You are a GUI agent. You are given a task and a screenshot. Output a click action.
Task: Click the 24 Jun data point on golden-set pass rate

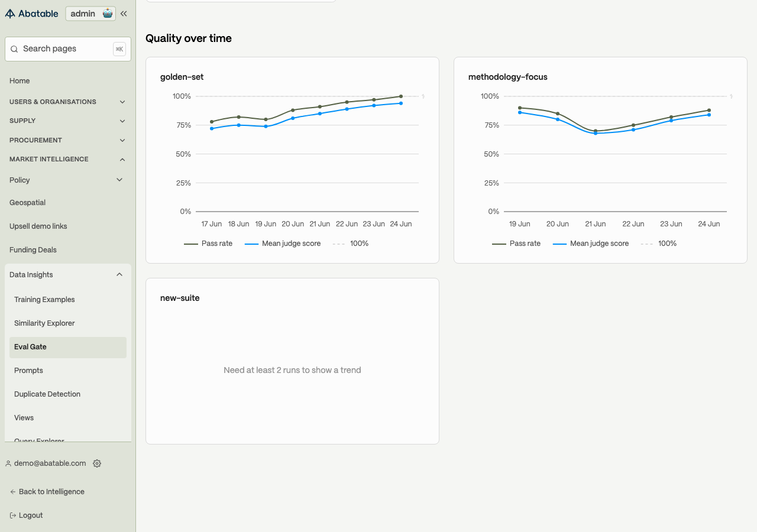point(401,96)
